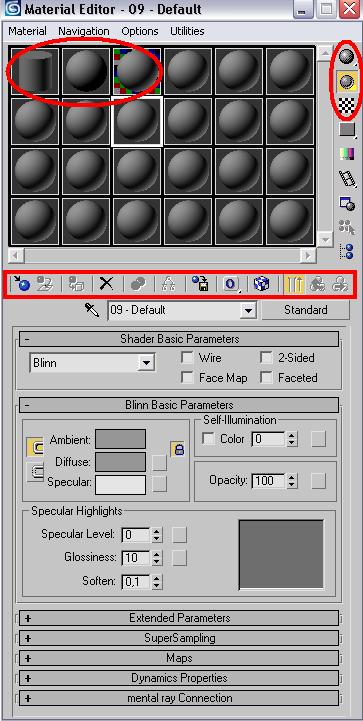Click the Self-Illumination map button
The image size is (363, 721).
click(318, 439)
